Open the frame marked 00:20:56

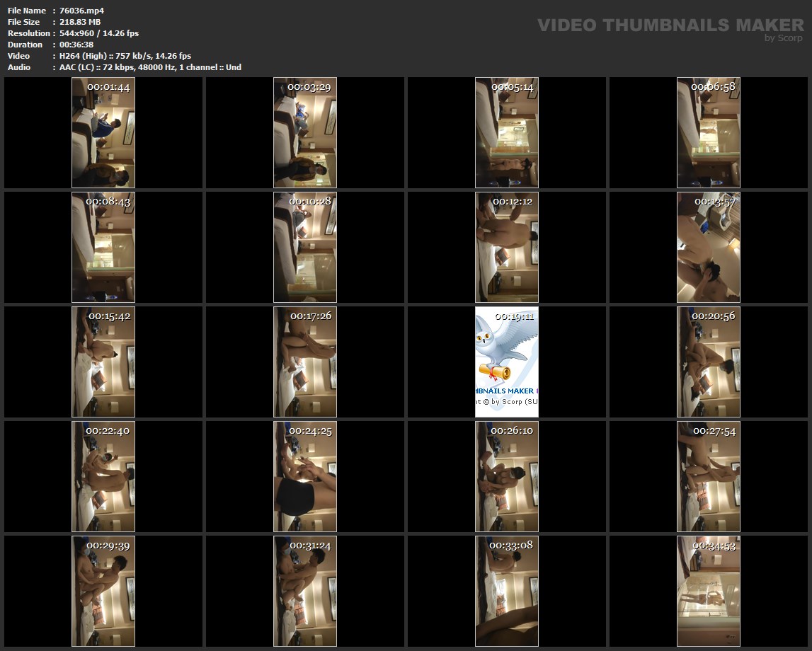tap(708, 362)
